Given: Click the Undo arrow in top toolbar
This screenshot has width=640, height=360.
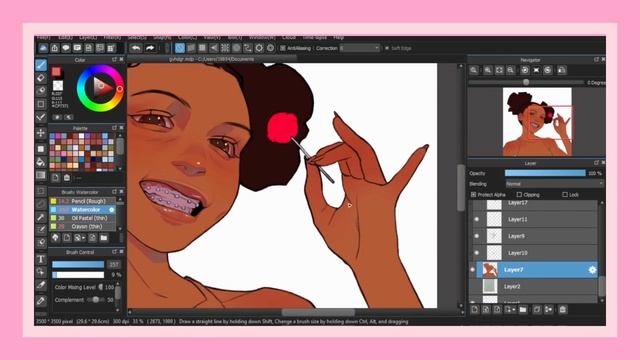Looking at the screenshot, I should pyautogui.click(x=136, y=48).
